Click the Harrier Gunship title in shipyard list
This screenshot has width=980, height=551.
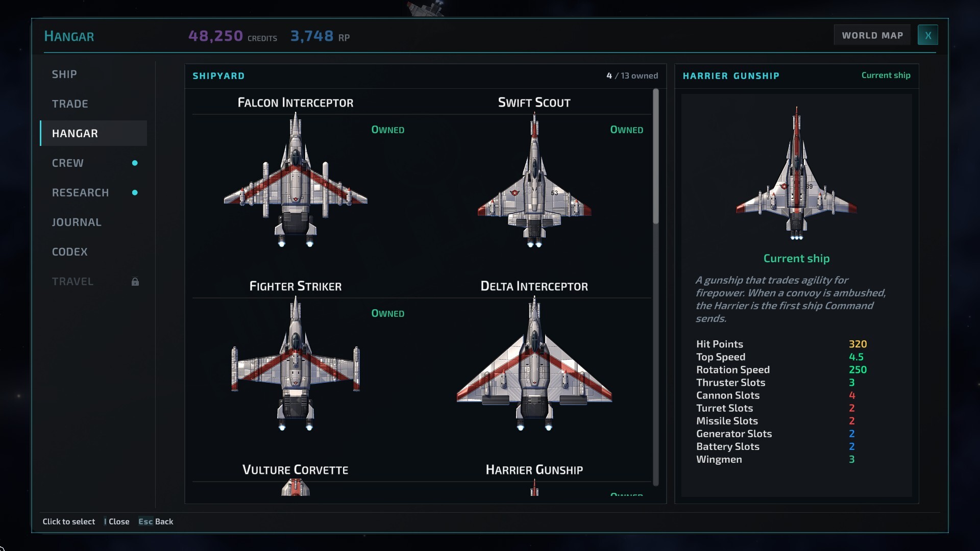pyautogui.click(x=534, y=470)
